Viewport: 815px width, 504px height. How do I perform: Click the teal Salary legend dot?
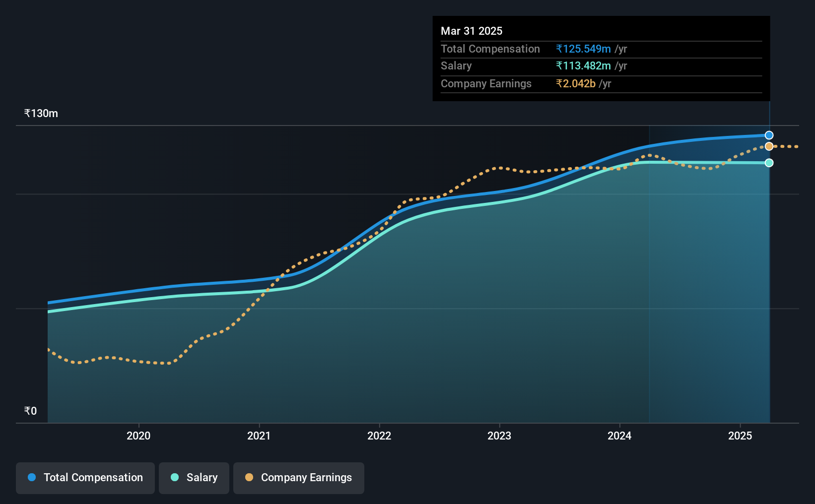[x=175, y=477]
